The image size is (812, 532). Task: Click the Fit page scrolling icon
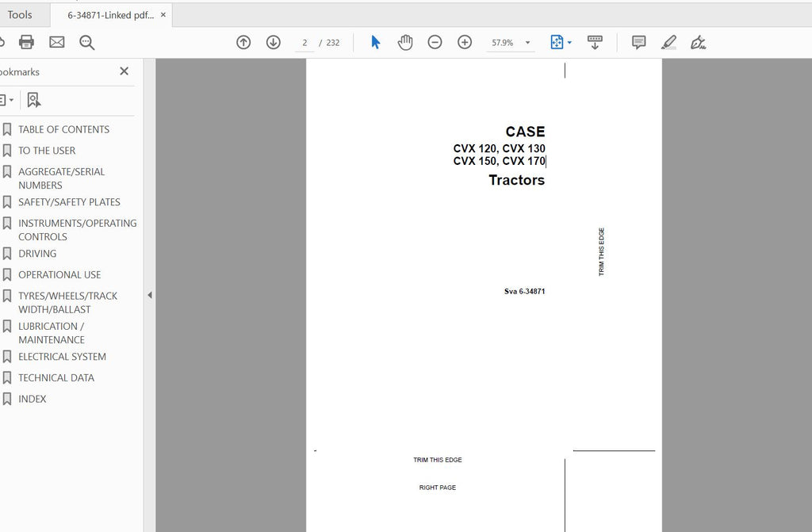(x=557, y=43)
